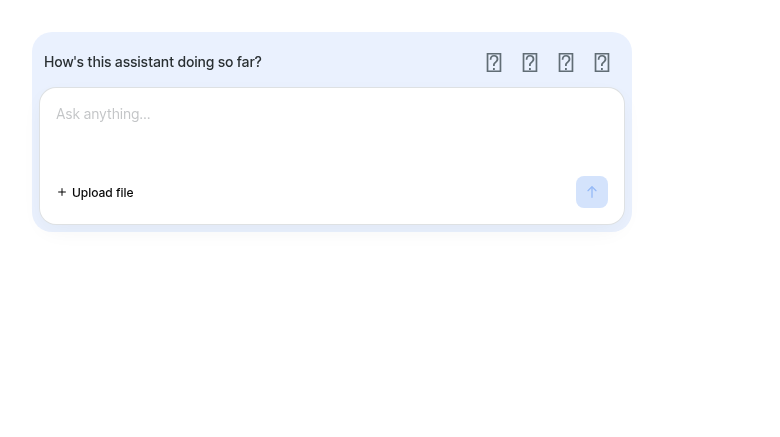Click the upward arrow send icon
Image resolution: width=780 pixels, height=437 pixels.
point(591,192)
